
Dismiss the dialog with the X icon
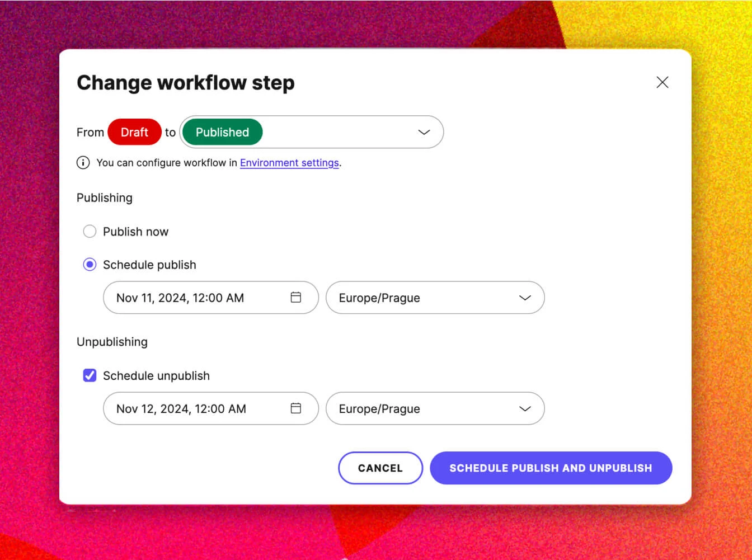tap(662, 82)
